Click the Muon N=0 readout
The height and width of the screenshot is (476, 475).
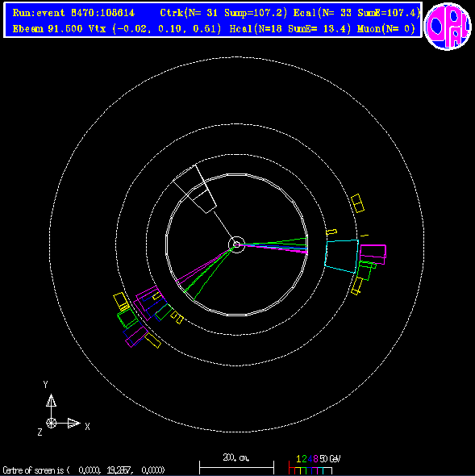386,29
